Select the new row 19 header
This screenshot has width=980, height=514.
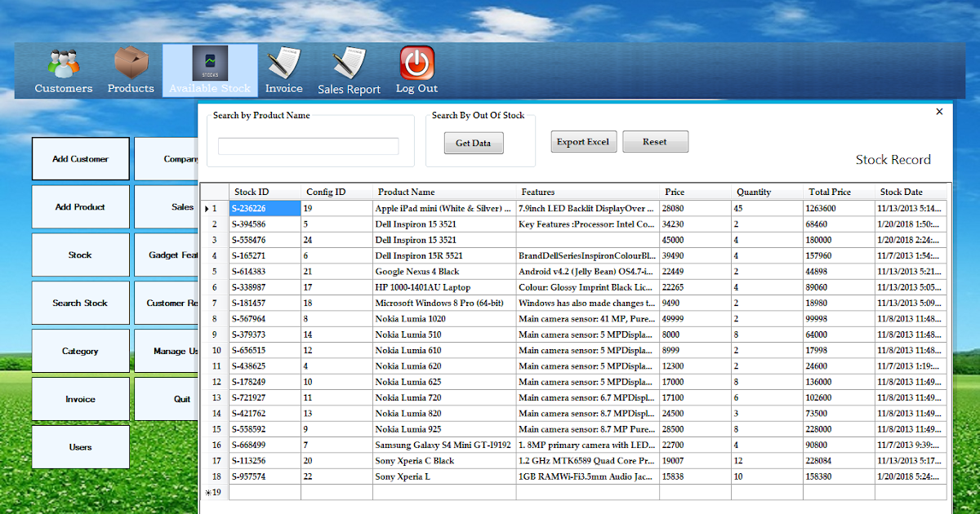pos(215,492)
